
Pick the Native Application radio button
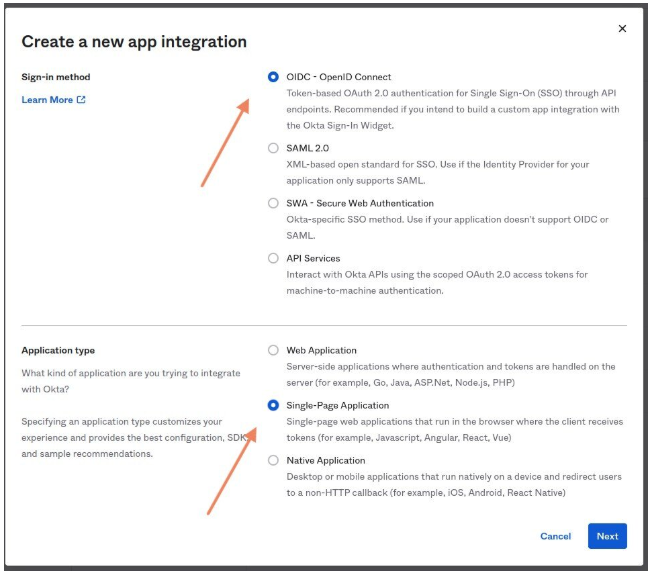273,460
